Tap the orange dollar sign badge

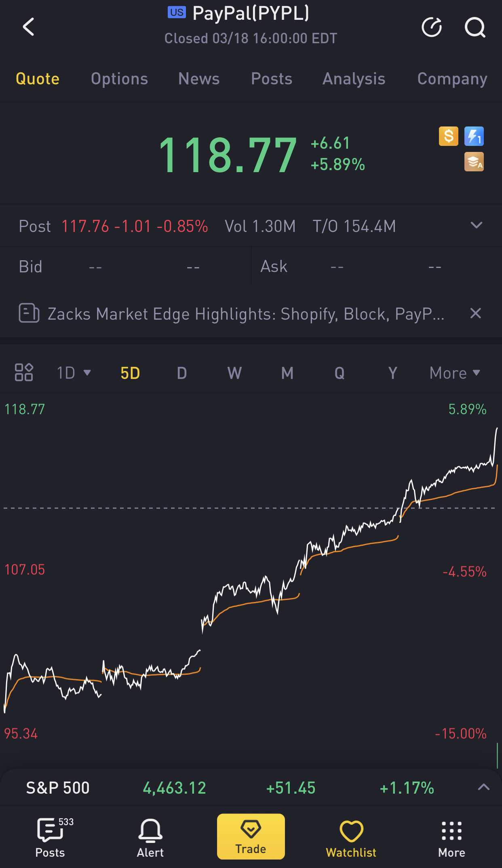coord(449,136)
